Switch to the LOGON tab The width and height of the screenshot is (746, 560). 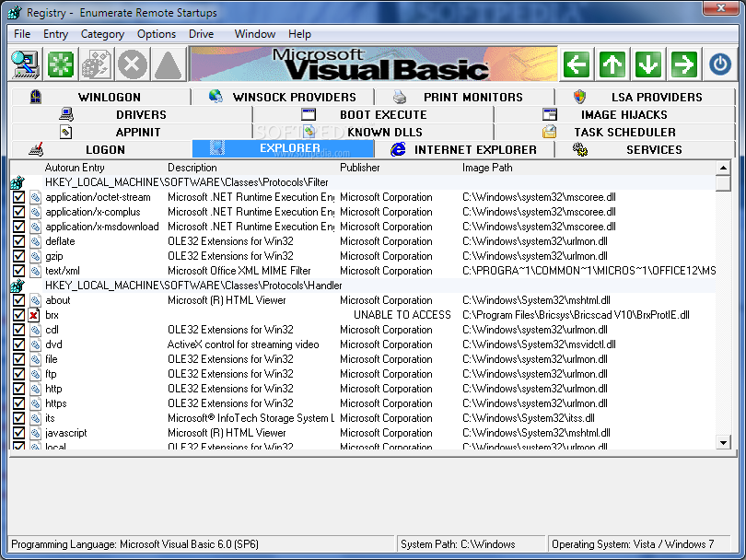coord(101,149)
